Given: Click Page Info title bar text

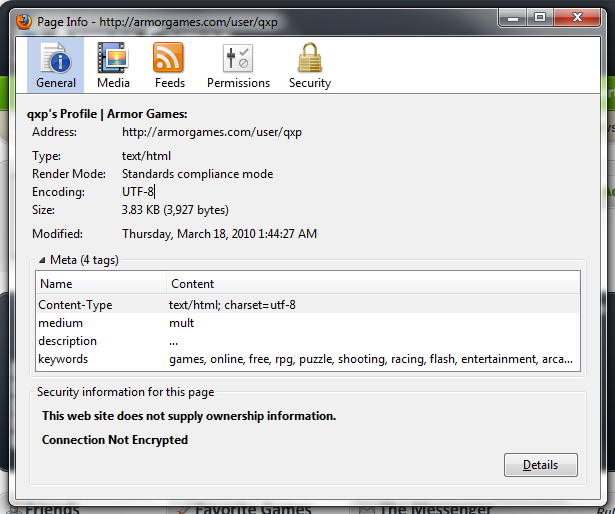Looking at the screenshot, I should pyautogui.click(x=157, y=22).
